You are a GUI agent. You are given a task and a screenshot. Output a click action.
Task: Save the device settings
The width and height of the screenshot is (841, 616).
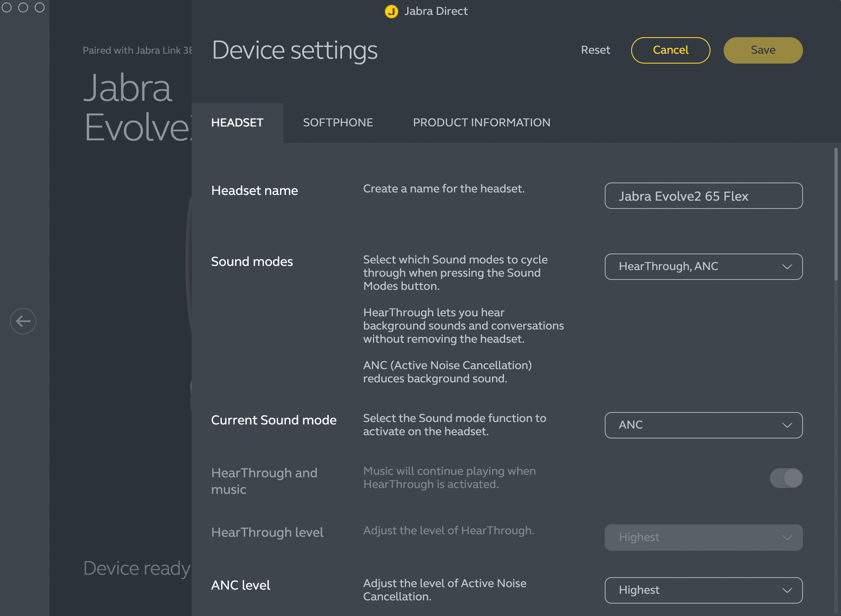pyautogui.click(x=763, y=50)
